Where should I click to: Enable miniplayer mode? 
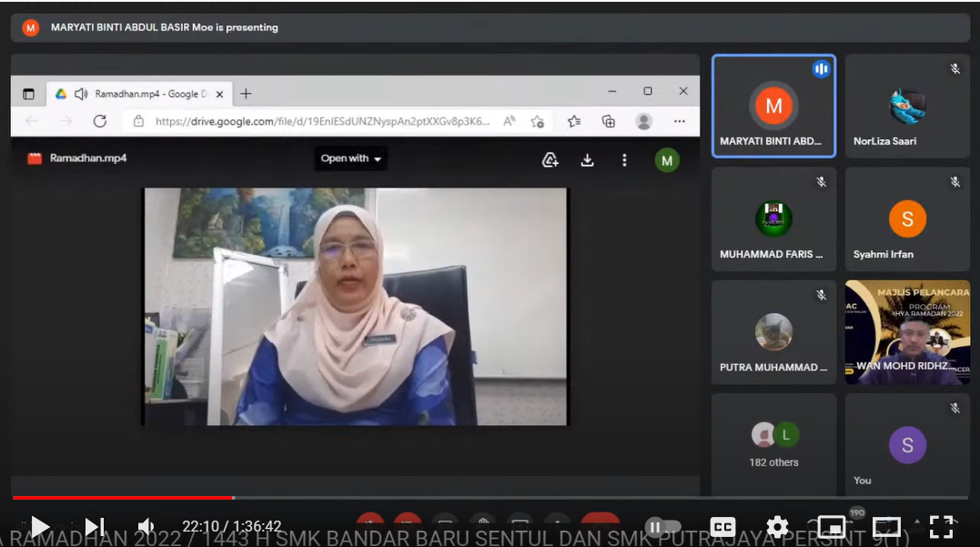tap(831, 527)
